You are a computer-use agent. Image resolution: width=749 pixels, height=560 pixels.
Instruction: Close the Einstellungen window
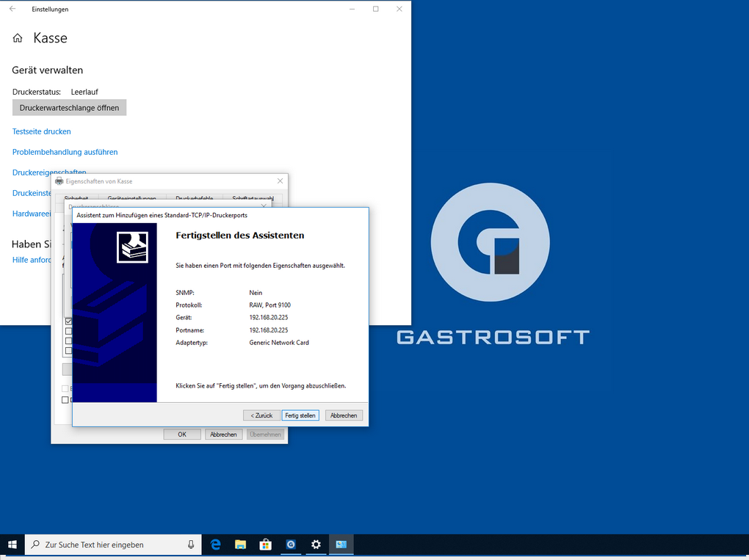(x=399, y=9)
